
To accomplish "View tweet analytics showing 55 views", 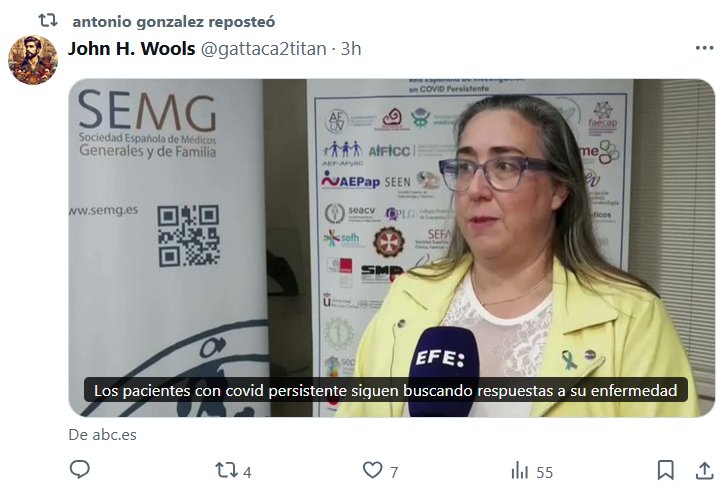I will pyautogui.click(x=532, y=471).
